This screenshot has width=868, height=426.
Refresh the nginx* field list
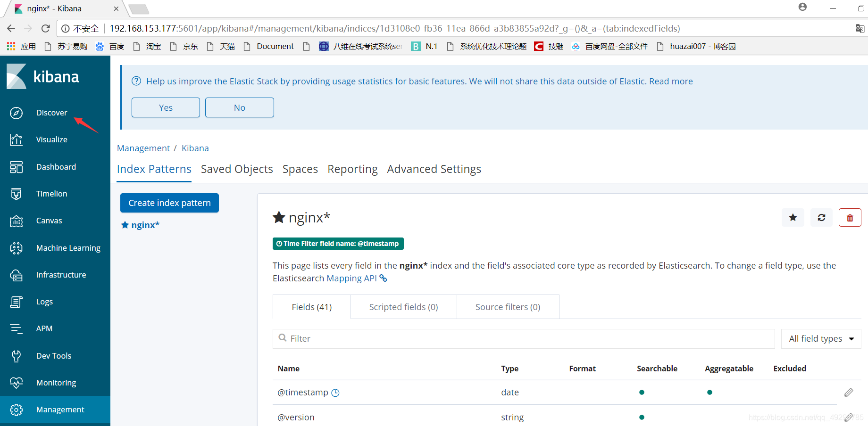click(821, 217)
